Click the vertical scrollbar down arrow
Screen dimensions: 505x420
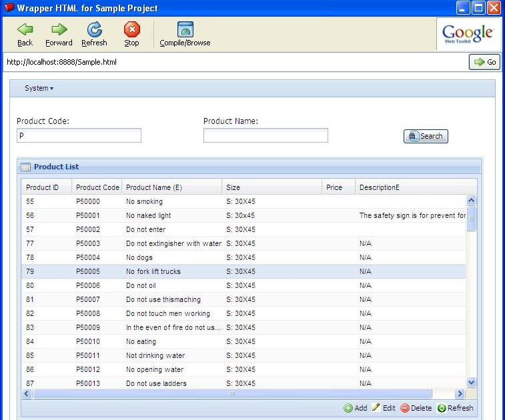[x=471, y=383]
